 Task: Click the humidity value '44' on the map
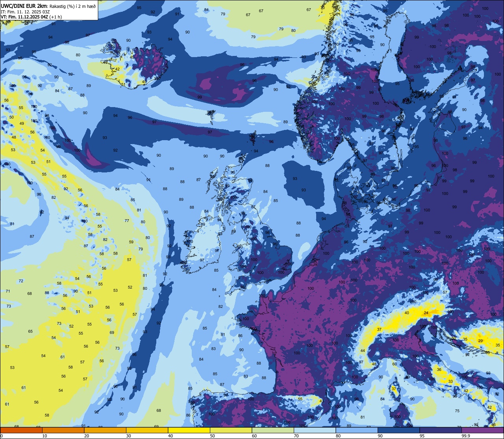pyautogui.click(x=363, y=350)
